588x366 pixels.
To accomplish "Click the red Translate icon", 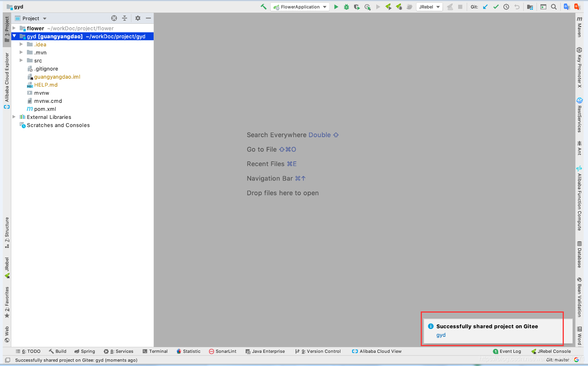I will (x=577, y=7).
